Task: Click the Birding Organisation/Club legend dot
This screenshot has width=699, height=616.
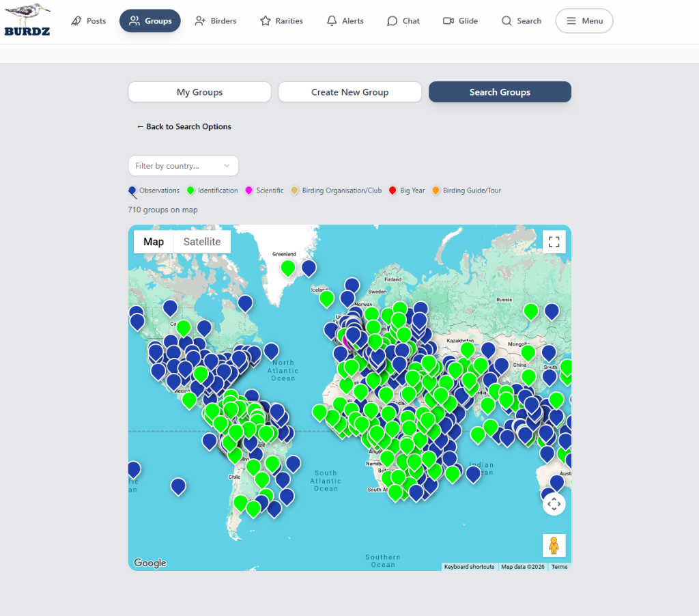Action: click(x=294, y=191)
